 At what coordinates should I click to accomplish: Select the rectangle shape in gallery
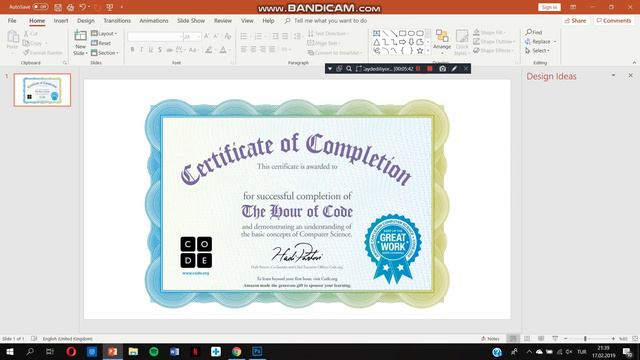pos(402,33)
